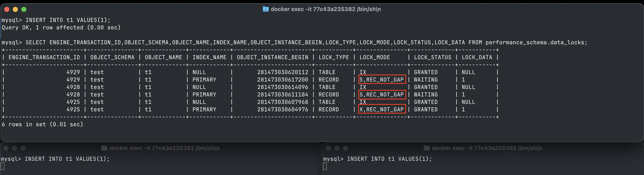This screenshot has width=644, height=175.
Task: Click the highlighted X,REC_NOT_GAP lock mode cell
Action: click(382, 109)
